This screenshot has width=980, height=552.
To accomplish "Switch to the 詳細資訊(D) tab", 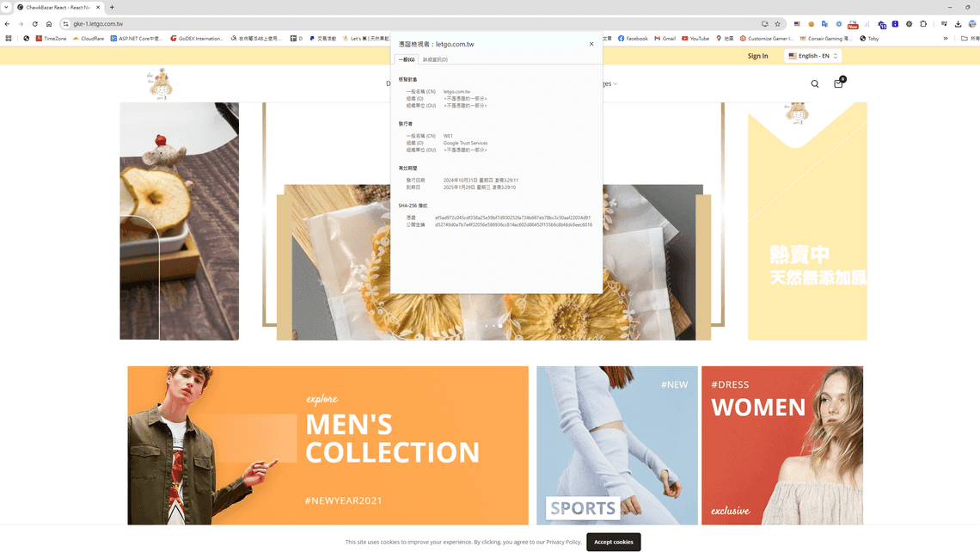I will pyautogui.click(x=435, y=59).
